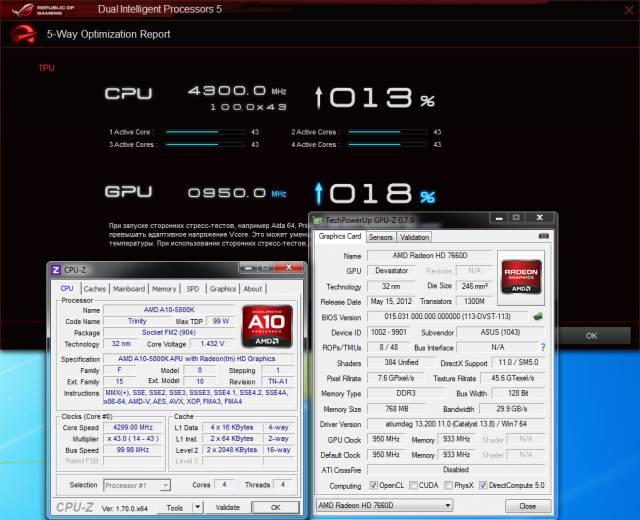
Task: Click the Bandwidth value 29.9 GB/s
Action: [512, 409]
